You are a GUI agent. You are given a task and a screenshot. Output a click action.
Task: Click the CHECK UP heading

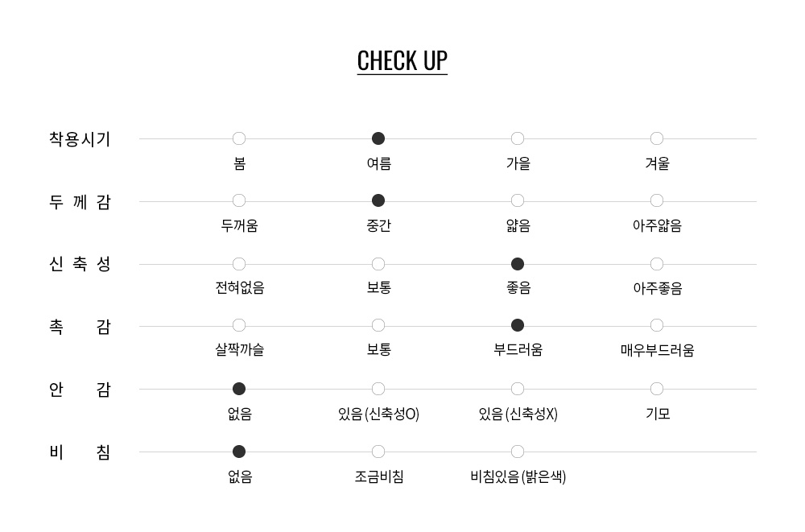402,61
